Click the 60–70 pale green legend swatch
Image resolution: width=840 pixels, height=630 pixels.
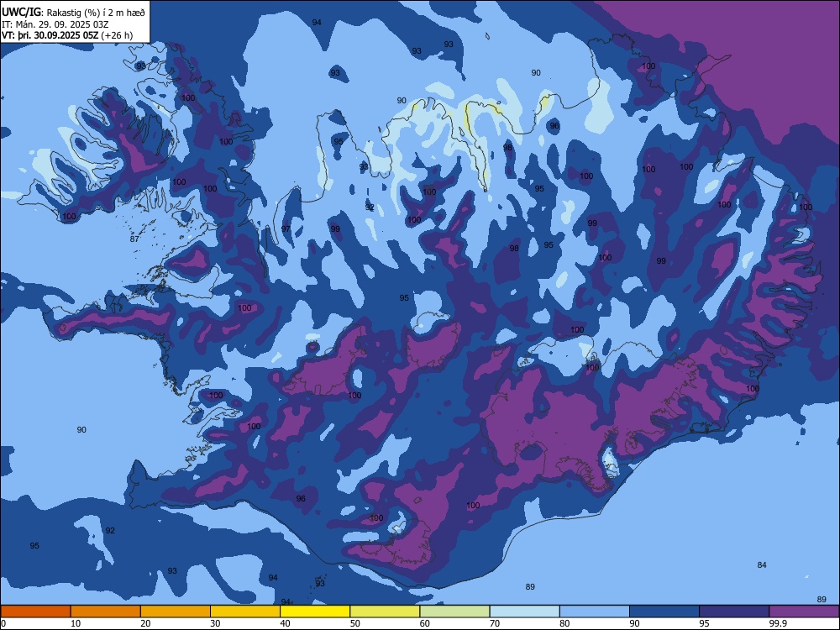click(x=454, y=612)
